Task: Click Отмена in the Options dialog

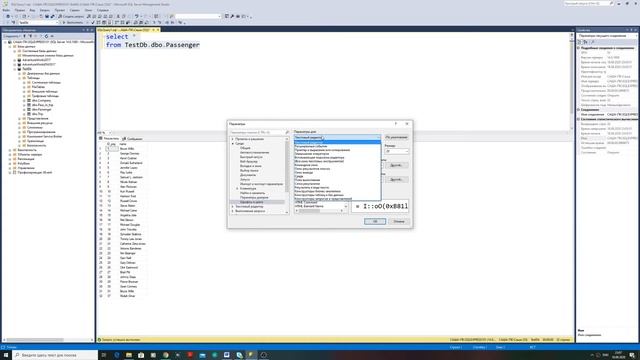Action: [x=399, y=221]
